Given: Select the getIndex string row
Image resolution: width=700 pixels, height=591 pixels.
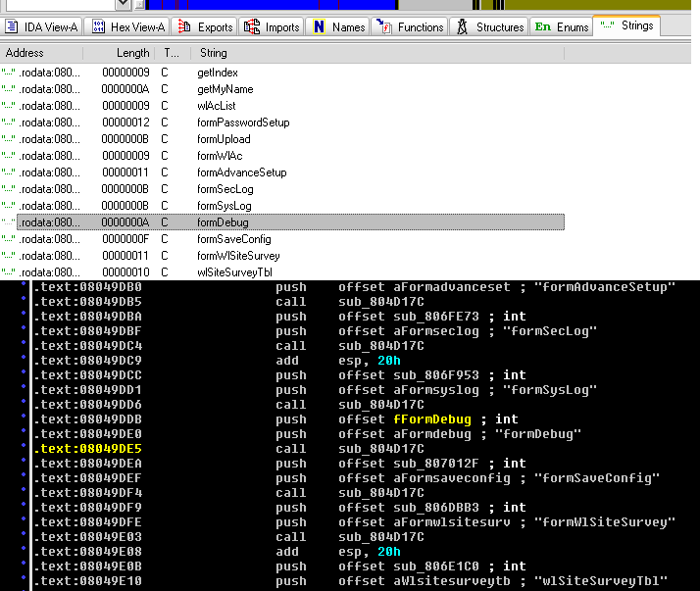Looking at the screenshot, I should [282, 73].
